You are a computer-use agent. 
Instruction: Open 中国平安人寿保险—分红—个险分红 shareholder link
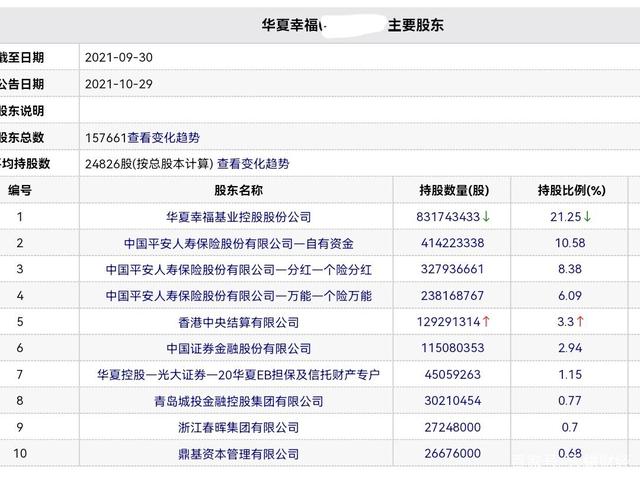(238, 269)
